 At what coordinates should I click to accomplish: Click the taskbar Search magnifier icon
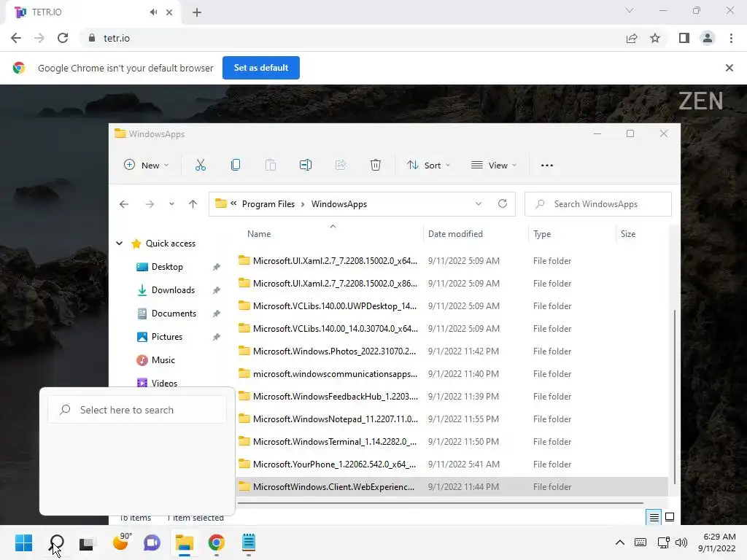point(56,542)
